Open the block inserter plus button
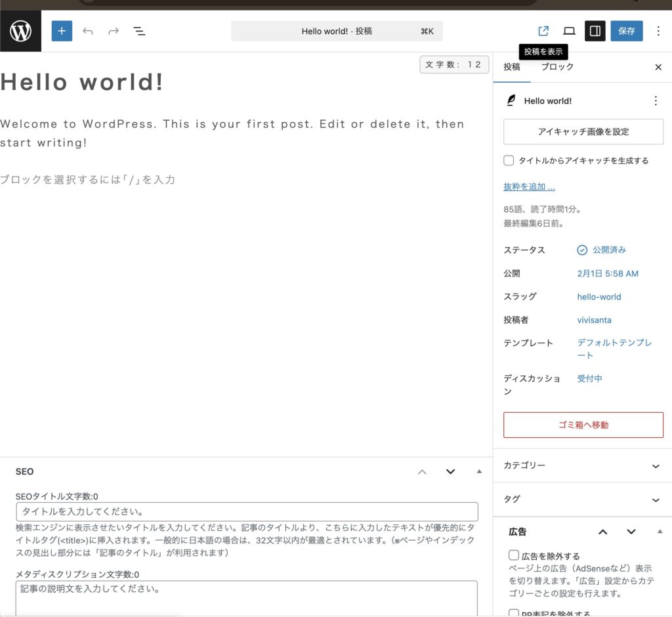672x617 pixels. 62,31
